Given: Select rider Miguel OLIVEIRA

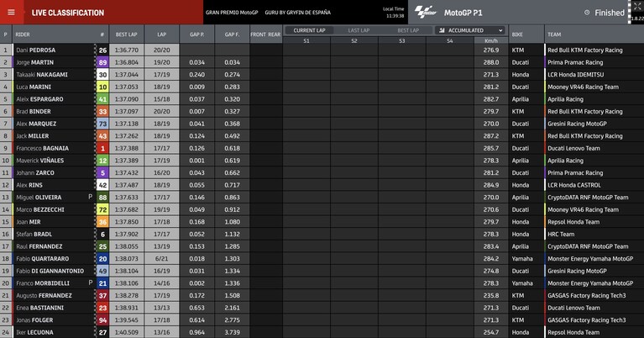Looking at the screenshot, I should point(39,198).
